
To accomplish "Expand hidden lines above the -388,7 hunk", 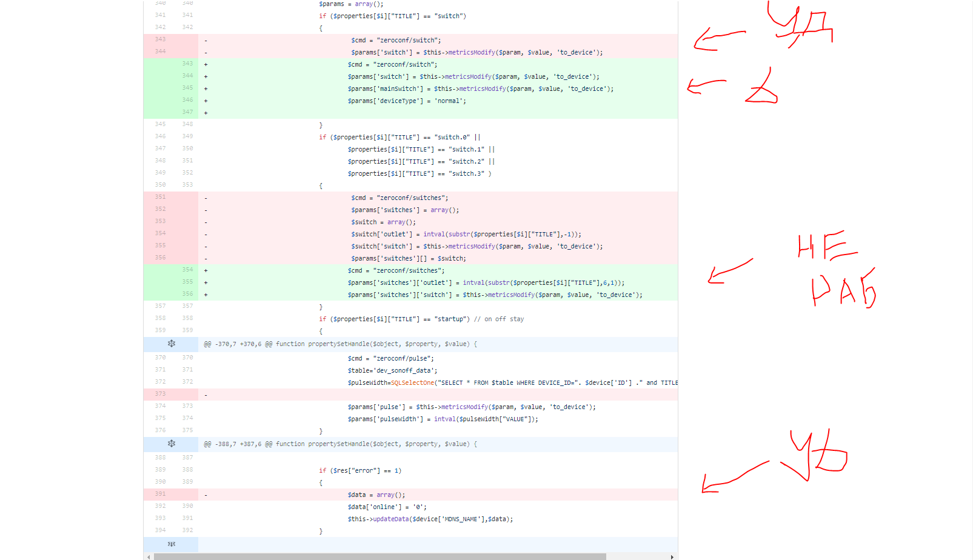I will click(x=172, y=444).
